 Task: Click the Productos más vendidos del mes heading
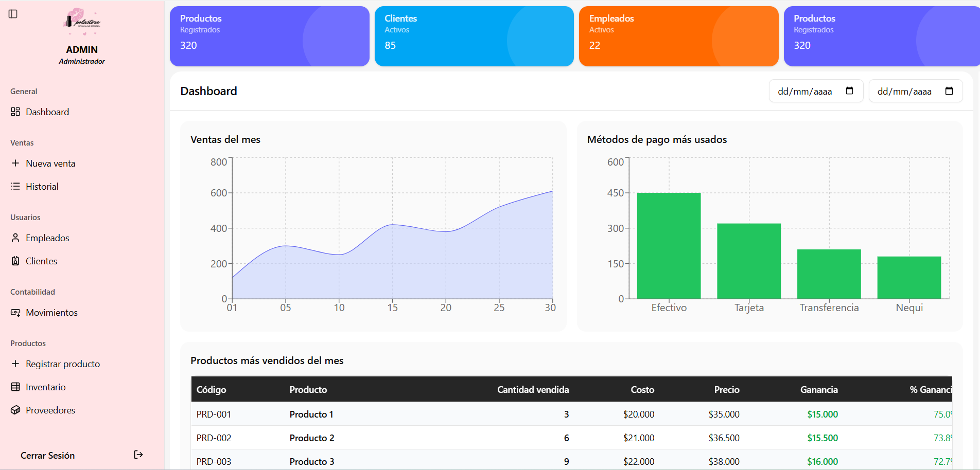tap(267, 360)
